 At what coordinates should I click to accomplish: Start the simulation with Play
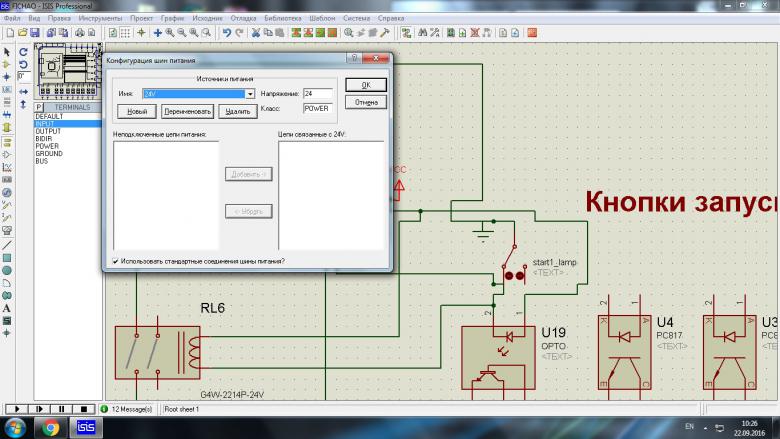[x=16, y=409]
